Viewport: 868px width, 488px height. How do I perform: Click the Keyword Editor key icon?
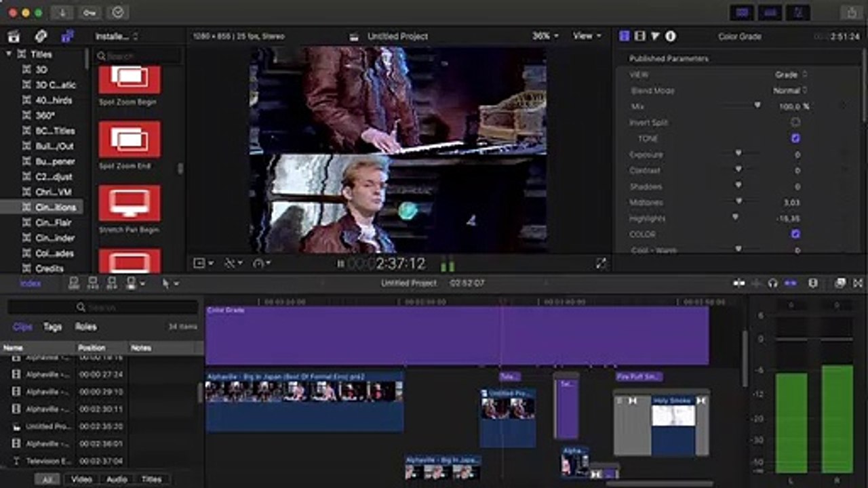90,12
